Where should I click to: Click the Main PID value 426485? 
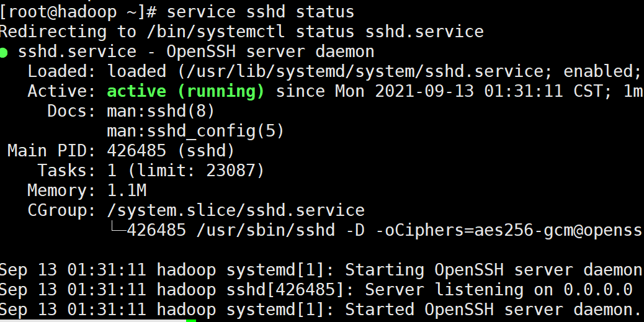pos(136,151)
